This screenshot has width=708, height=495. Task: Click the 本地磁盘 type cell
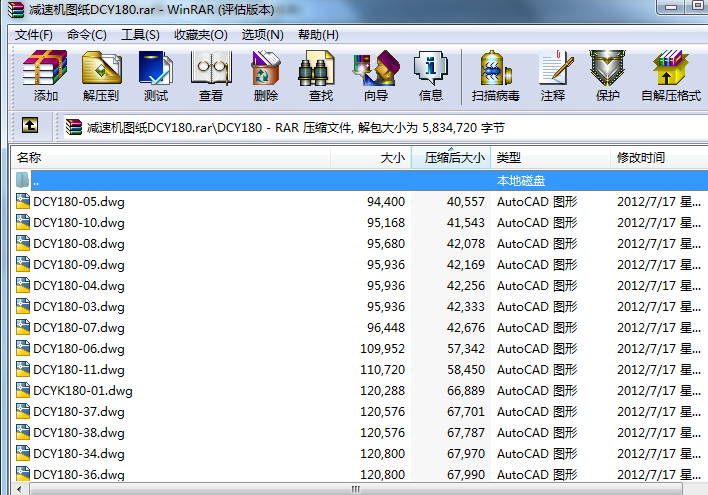pos(521,181)
